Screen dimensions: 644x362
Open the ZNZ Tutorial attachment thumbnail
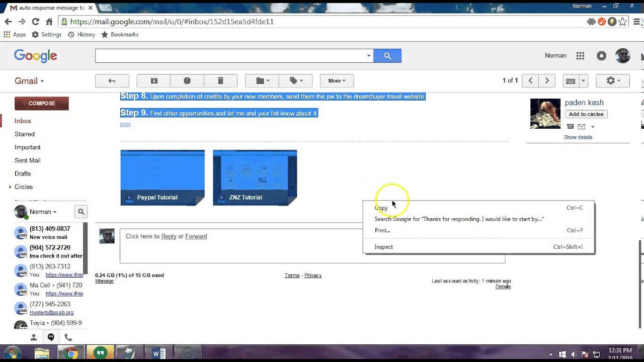[x=255, y=177]
